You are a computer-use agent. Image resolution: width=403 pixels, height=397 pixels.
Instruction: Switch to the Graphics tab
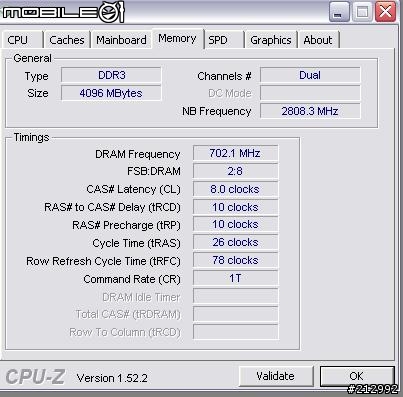271,40
